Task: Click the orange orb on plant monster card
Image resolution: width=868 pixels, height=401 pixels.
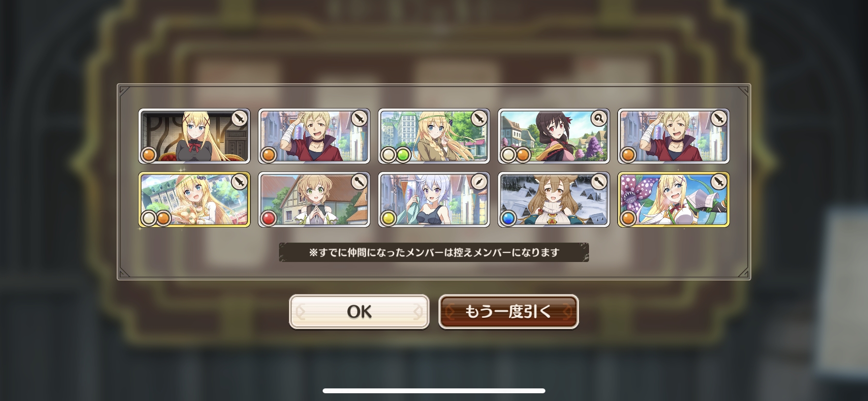Action: tap(628, 218)
